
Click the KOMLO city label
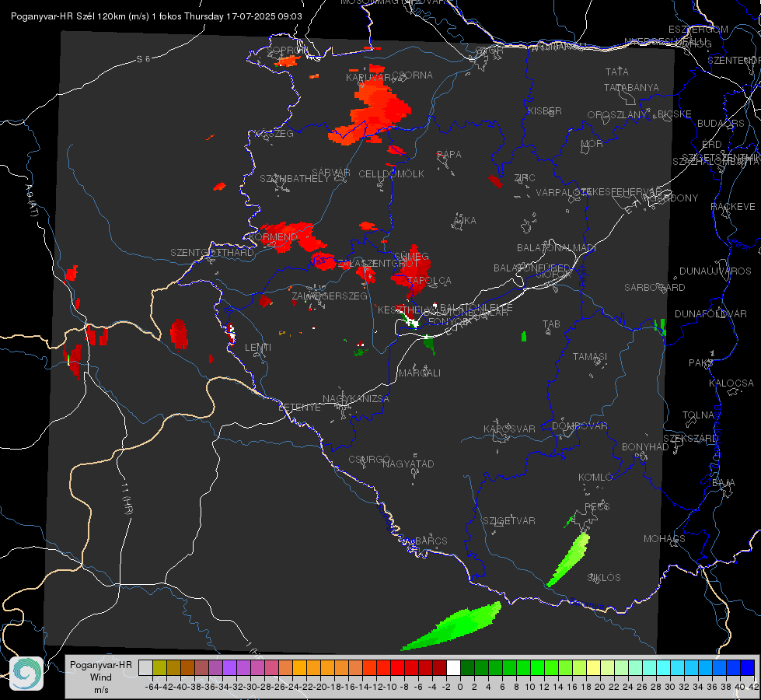pyautogui.click(x=595, y=478)
